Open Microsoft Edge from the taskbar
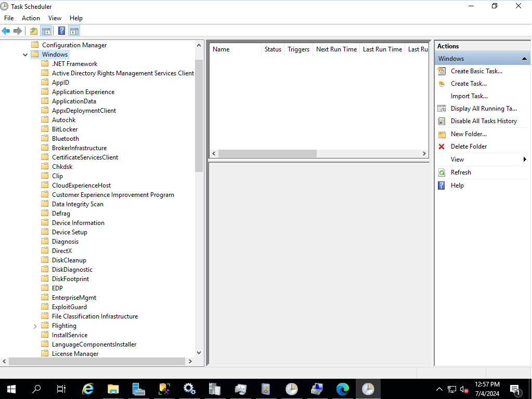 pyautogui.click(x=342, y=389)
